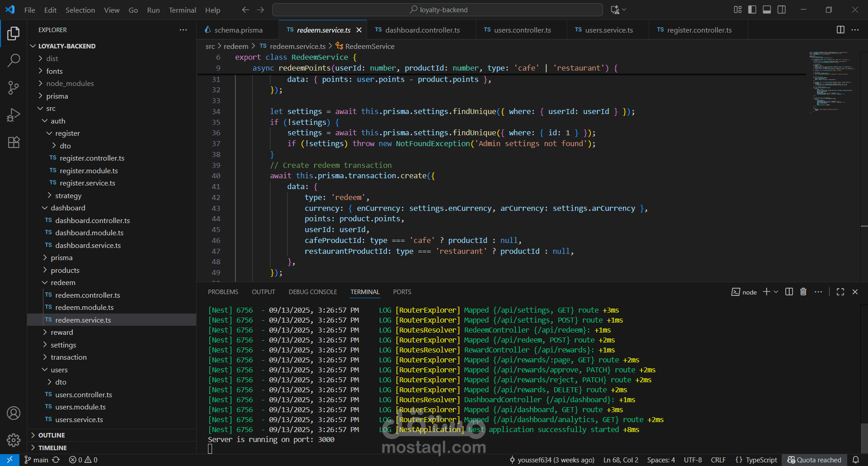Toggle the bottom panel visibility
Image resolution: width=868 pixels, height=466 pixels.
[x=767, y=10]
